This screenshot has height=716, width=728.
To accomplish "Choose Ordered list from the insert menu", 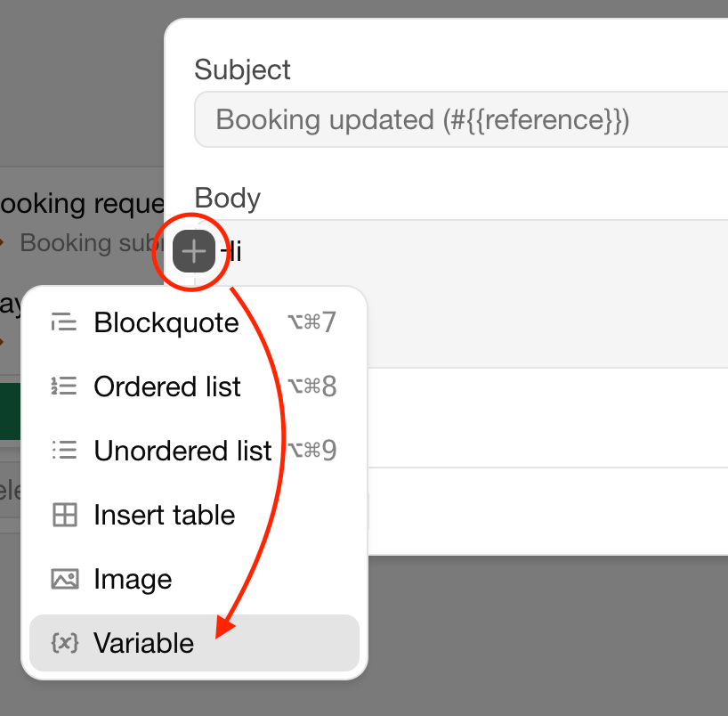I will (167, 386).
